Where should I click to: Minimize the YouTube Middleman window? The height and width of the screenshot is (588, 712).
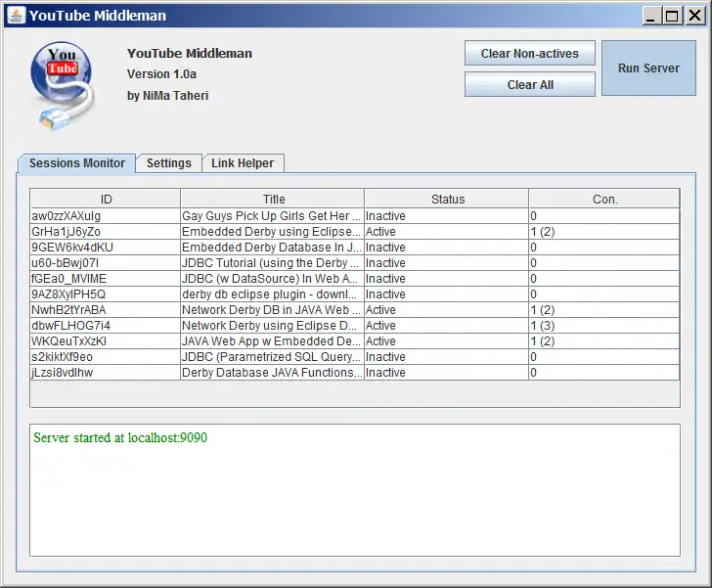pyautogui.click(x=651, y=16)
